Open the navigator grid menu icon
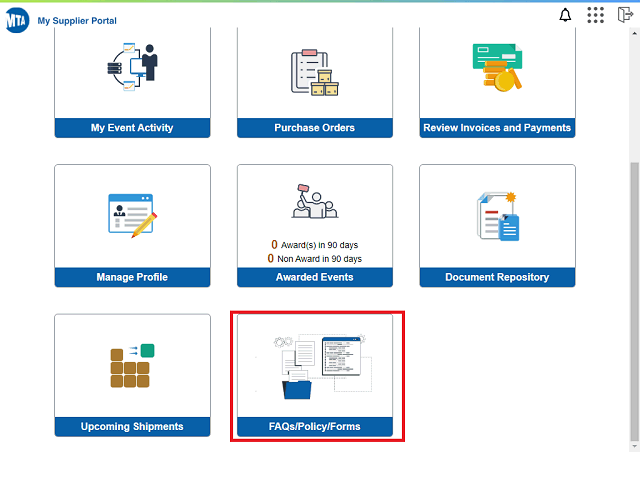Viewport: 640px width, 480px height. pos(595,15)
